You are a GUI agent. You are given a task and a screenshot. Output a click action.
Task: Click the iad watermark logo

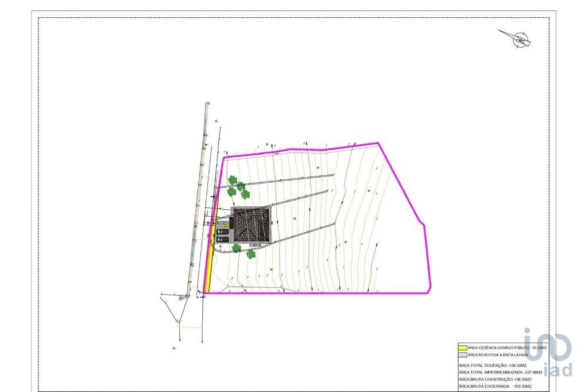coord(548,352)
